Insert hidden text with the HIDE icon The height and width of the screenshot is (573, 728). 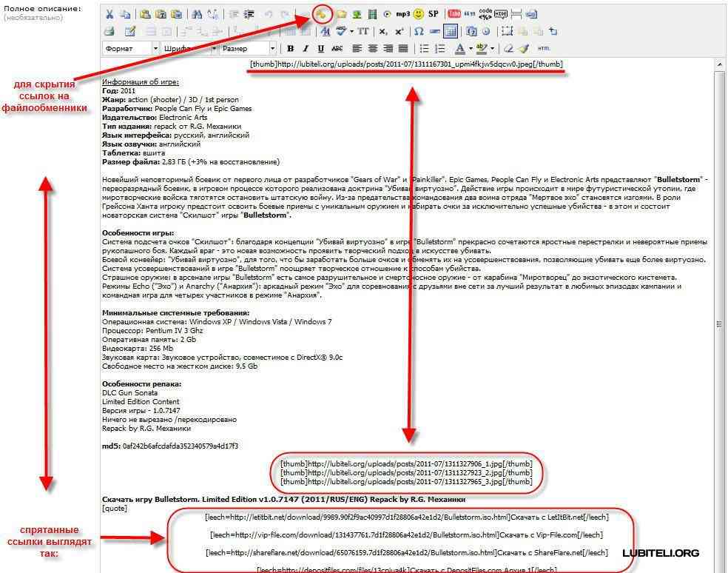click(x=501, y=14)
